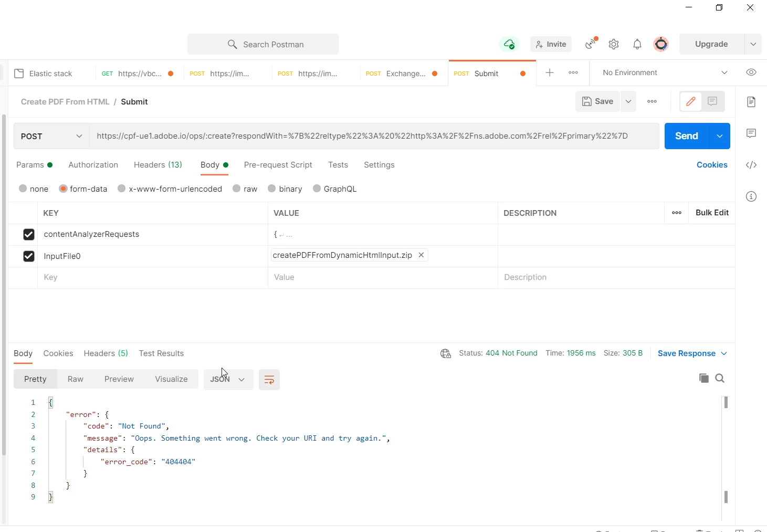Click the request URL field
The image size is (767, 532).
tap(374, 136)
